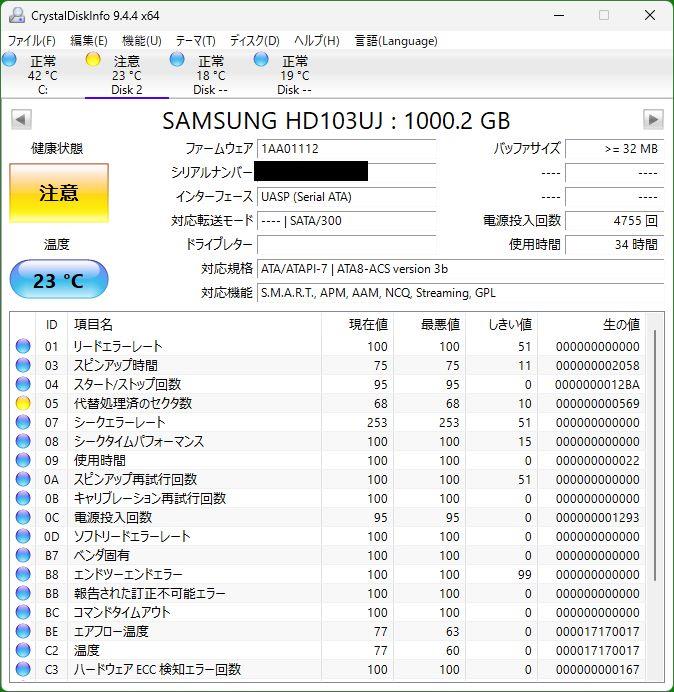The height and width of the screenshot is (692, 674).
Task: Click the yellow status orb for Disk 2
Action: (x=93, y=59)
